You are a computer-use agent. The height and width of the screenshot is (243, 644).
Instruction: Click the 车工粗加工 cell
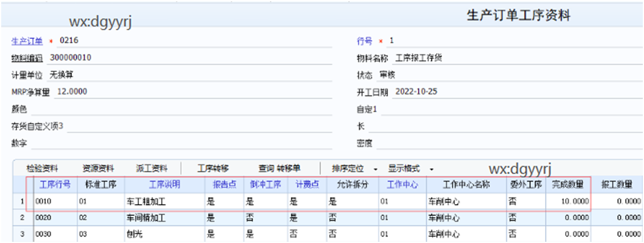165,202
